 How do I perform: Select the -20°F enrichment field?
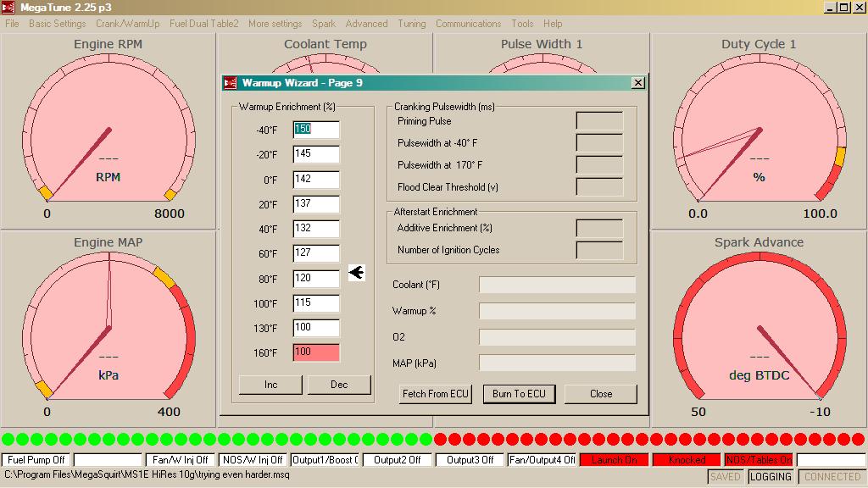click(x=316, y=154)
